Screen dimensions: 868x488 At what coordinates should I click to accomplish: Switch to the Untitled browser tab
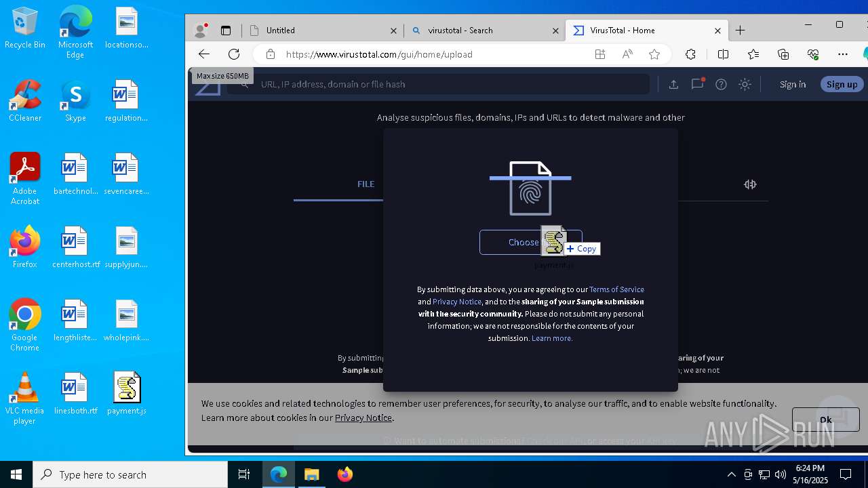(x=323, y=30)
